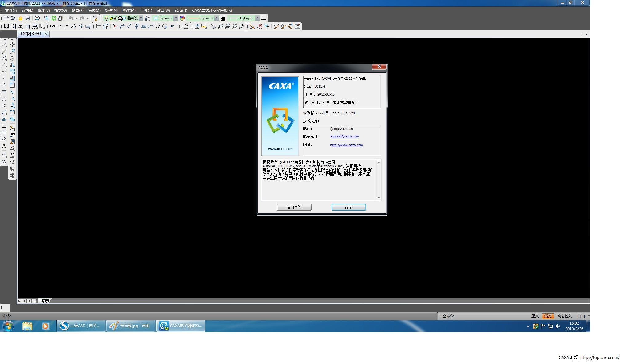Image resolution: width=628 pixels, height=364 pixels.
Task: Expand the ByLayer line width dropdown
Action: pyautogui.click(x=257, y=18)
